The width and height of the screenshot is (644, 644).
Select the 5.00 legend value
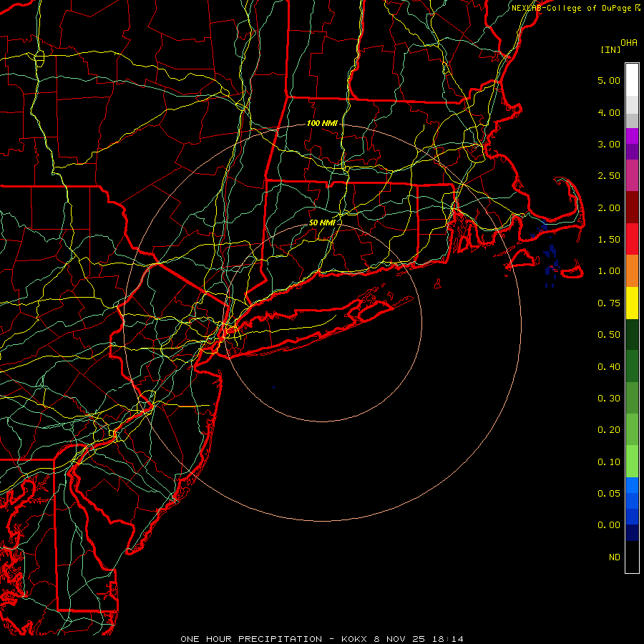pyautogui.click(x=609, y=80)
